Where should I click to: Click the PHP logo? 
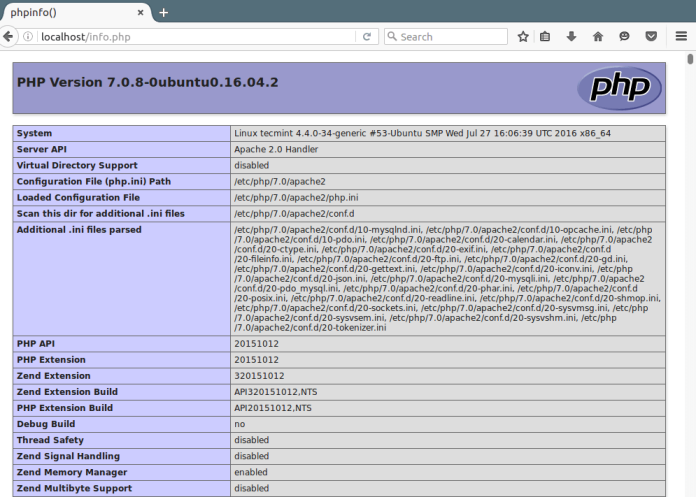(619, 88)
